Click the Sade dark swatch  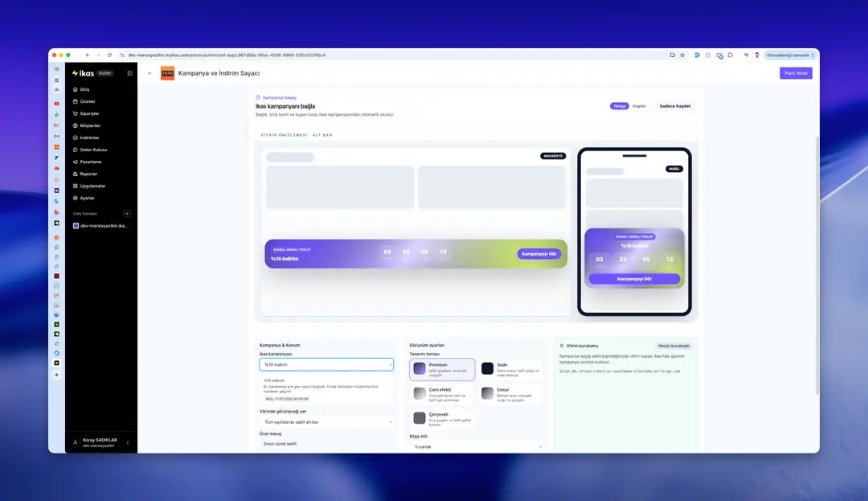pos(487,368)
